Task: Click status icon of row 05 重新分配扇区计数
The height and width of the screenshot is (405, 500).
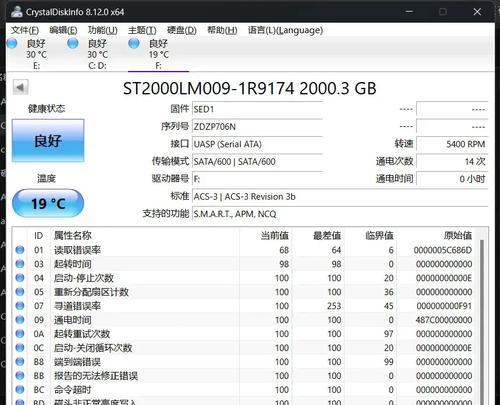Action: click(x=20, y=292)
